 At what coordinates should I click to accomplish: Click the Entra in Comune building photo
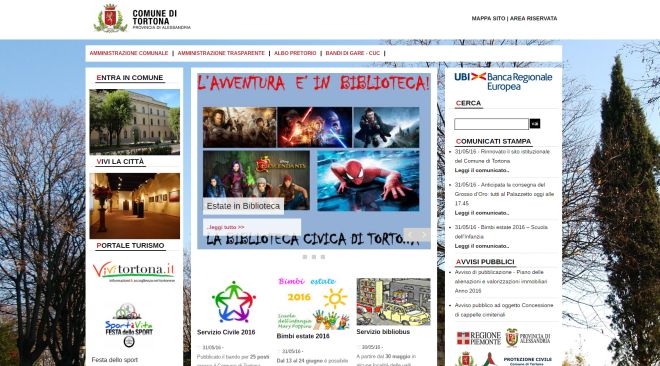(x=135, y=122)
